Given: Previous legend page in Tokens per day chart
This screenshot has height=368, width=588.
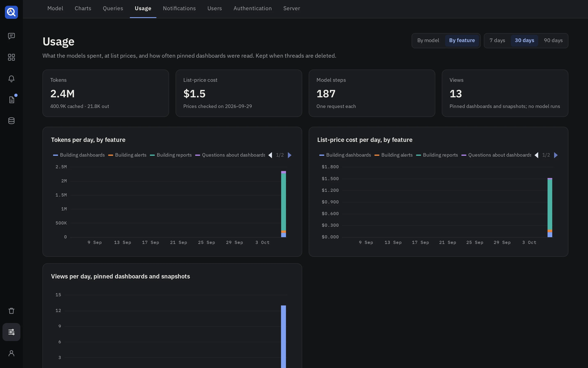Looking at the screenshot, I should pos(270,155).
